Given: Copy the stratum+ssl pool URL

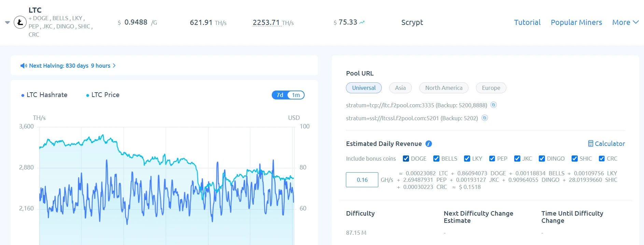Looking at the screenshot, I should click(x=485, y=118).
